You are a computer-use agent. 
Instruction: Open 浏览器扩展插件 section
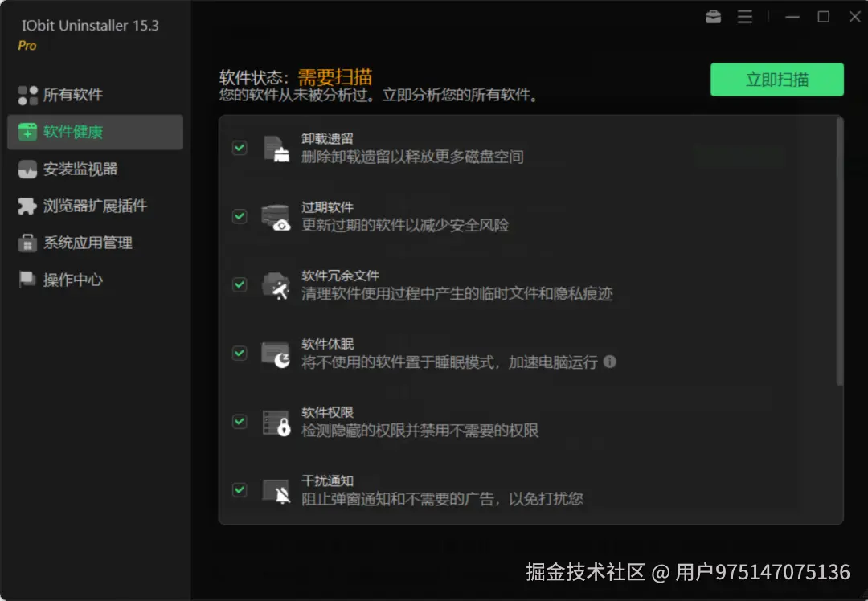point(95,206)
